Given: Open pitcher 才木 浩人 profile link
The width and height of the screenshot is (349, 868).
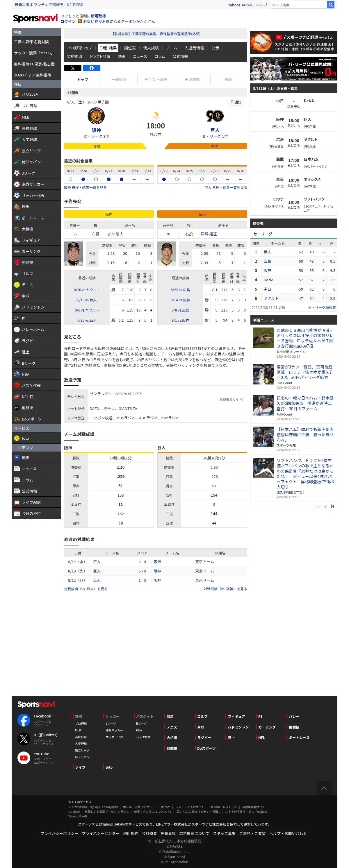Looking at the screenshot, I should tap(115, 234).
